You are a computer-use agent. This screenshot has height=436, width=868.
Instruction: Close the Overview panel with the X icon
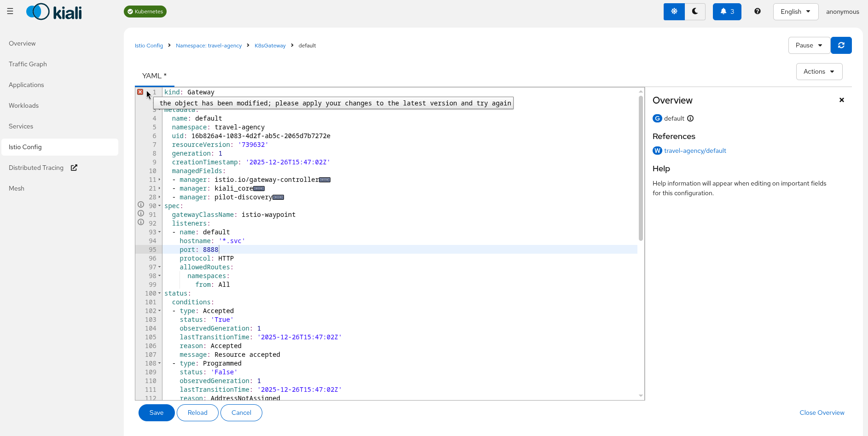pos(841,100)
